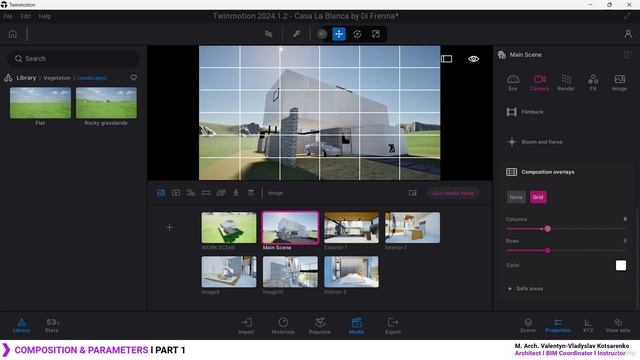Open Library breadcrumb root
Image resolution: width=640 pixels, height=360 pixels.
[26, 78]
